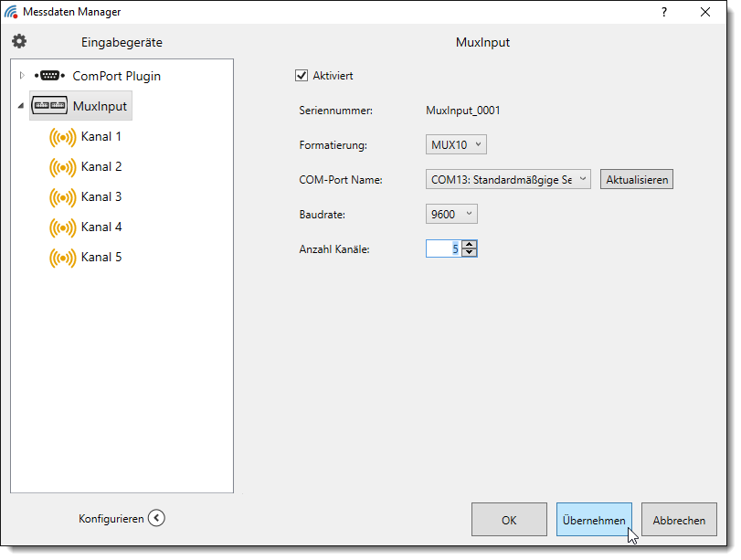Expand the ComPort Plugin tree node

pyautogui.click(x=22, y=76)
